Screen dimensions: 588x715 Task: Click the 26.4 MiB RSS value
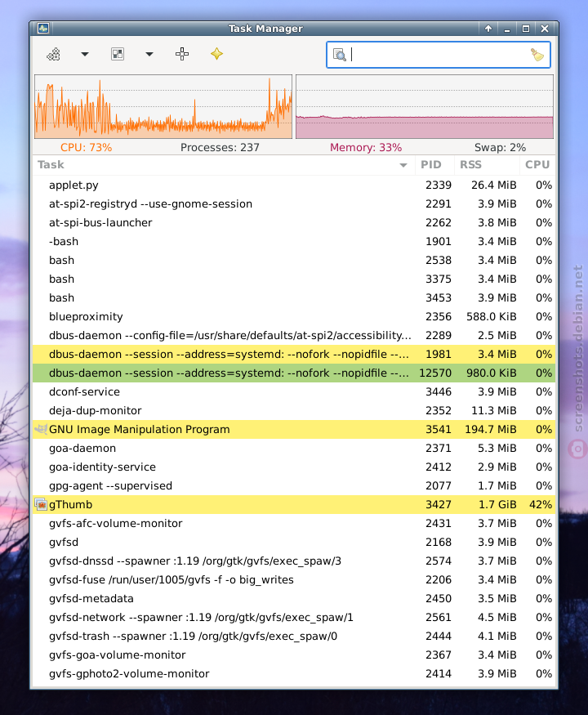pyautogui.click(x=494, y=185)
